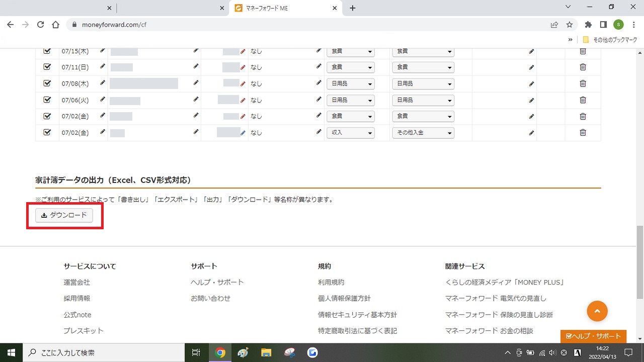This screenshot has width=644, height=362.
Task: Open the 収入 category dropdown
Action: click(x=351, y=133)
